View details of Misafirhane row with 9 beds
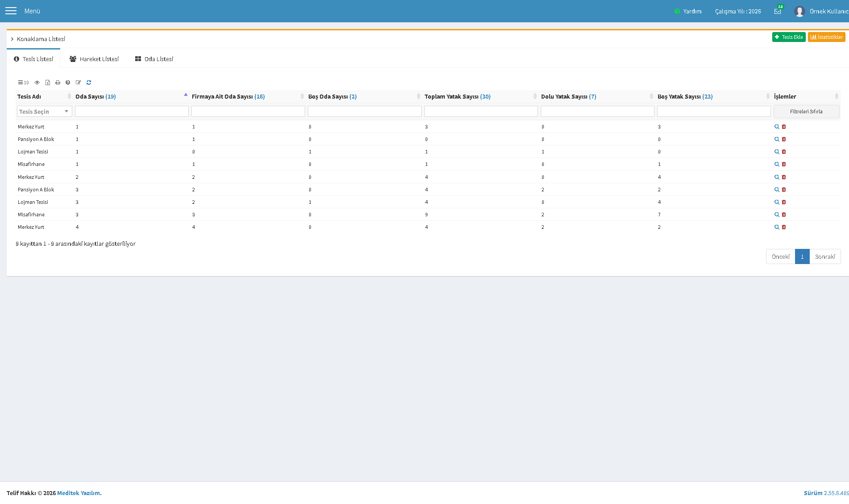Image resolution: width=849 pixels, height=504 pixels. click(777, 215)
